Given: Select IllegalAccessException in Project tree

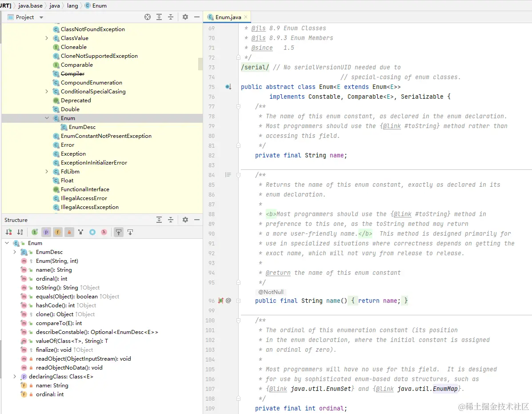Looking at the screenshot, I should click(x=90, y=207).
